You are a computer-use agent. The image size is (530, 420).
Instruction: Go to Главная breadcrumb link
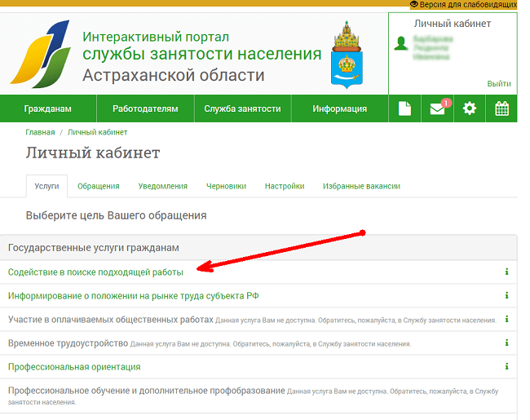tap(40, 132)
